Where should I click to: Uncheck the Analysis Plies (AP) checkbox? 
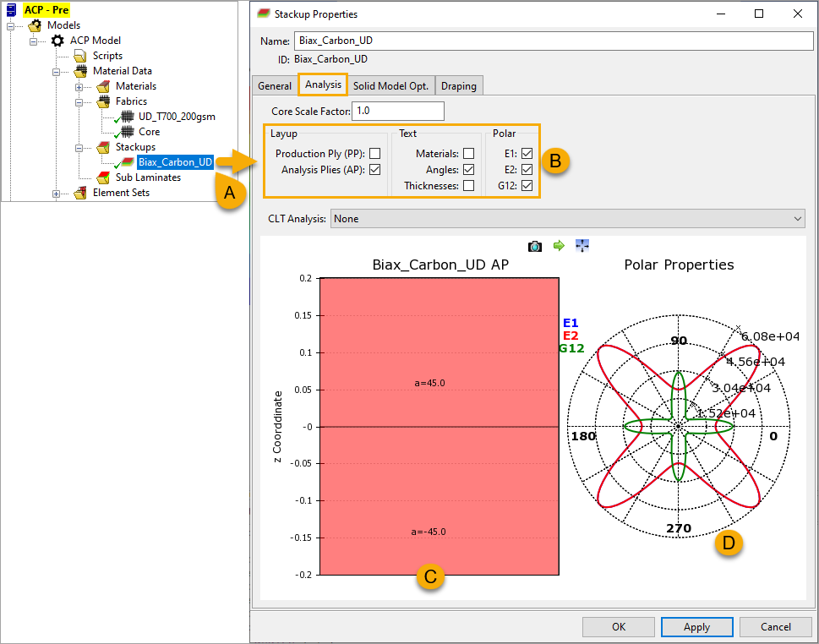click(374, 169)
